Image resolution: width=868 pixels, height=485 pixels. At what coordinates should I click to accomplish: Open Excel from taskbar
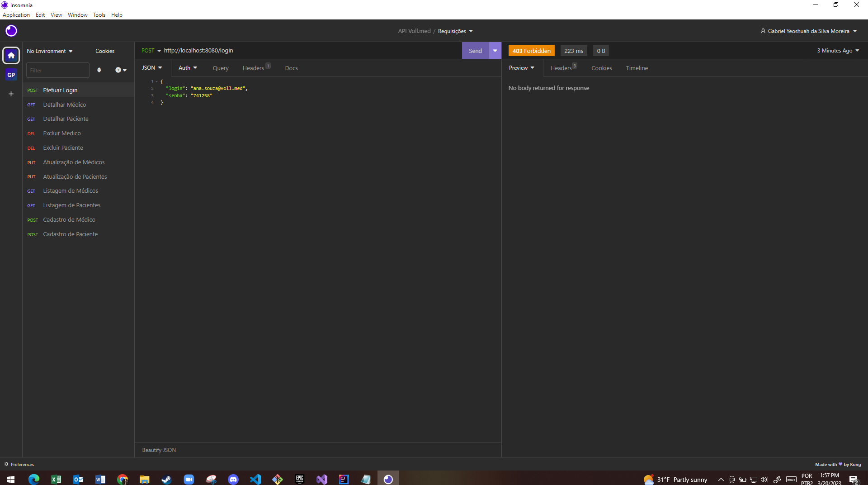56,479
